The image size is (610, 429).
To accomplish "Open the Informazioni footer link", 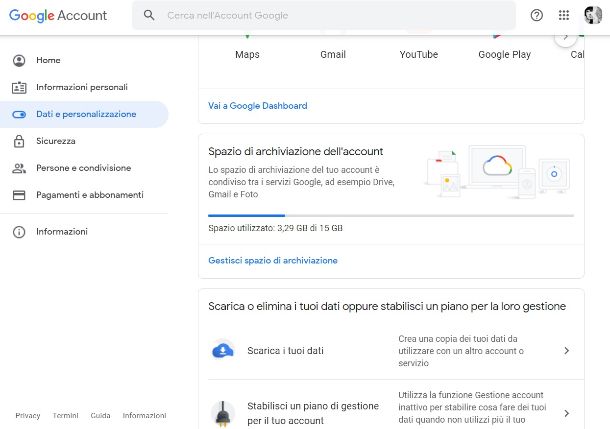I will click(144, 416).
